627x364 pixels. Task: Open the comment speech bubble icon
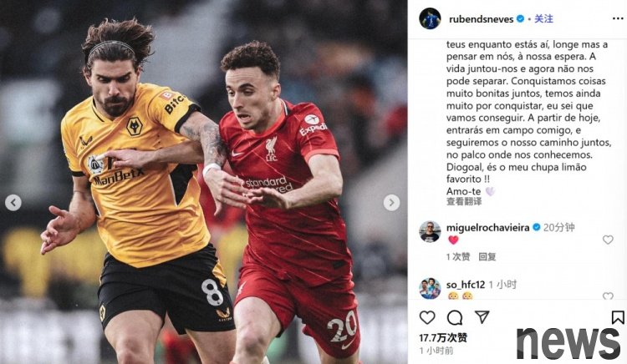pyautogui.click(x=455, y=318)
